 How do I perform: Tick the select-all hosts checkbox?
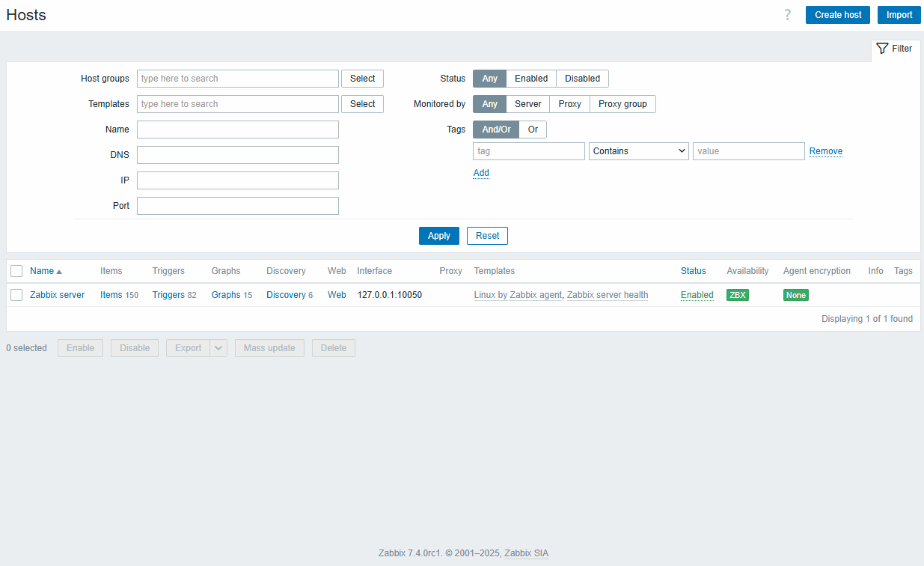pos(16,271)
